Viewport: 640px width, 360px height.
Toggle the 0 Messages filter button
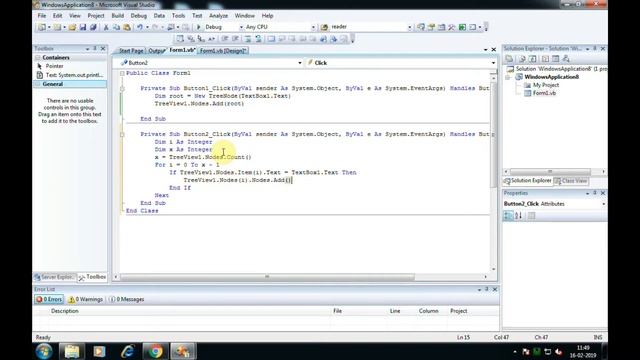pyautogui.click(x=127, y=299)
